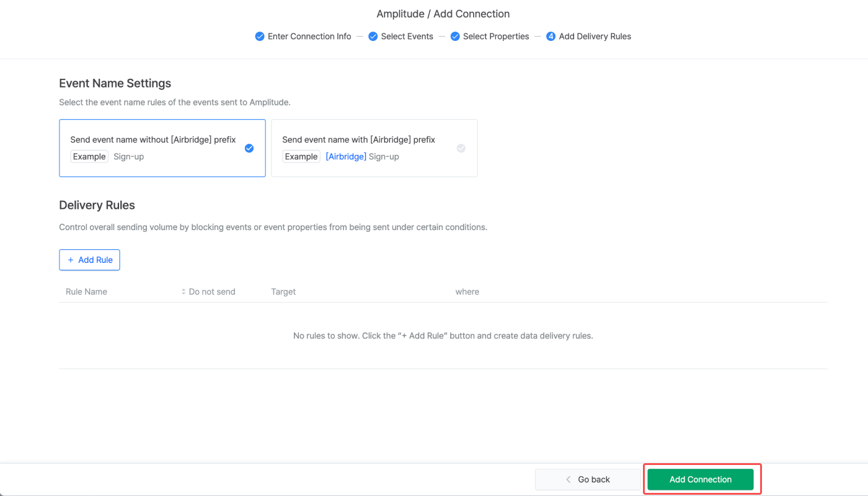Sort the table by Rule Name column
Screen dimensions: 868x496
tap(86, 291)
